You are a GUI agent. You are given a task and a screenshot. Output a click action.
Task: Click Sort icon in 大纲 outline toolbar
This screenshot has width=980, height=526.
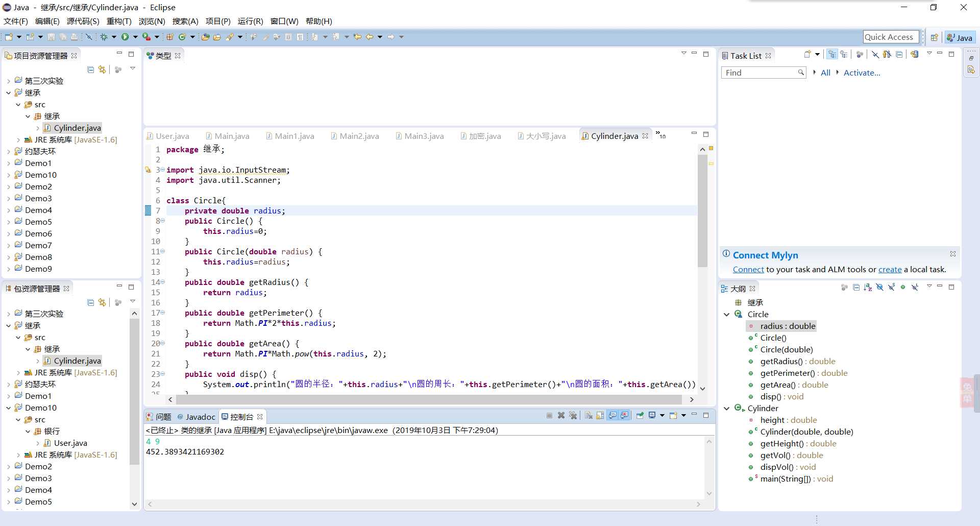click(x=868, y=288)
